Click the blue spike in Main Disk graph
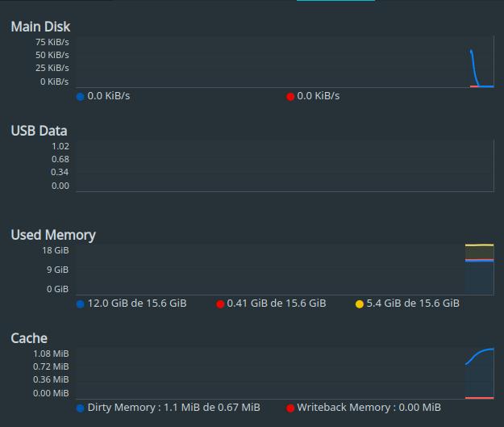Image resolution: width=504 pixels, height=427 pixels. [473, 66]
